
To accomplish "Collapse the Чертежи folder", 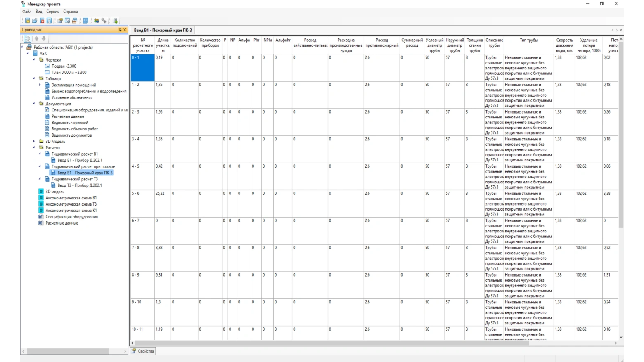I will coord(34,60).
